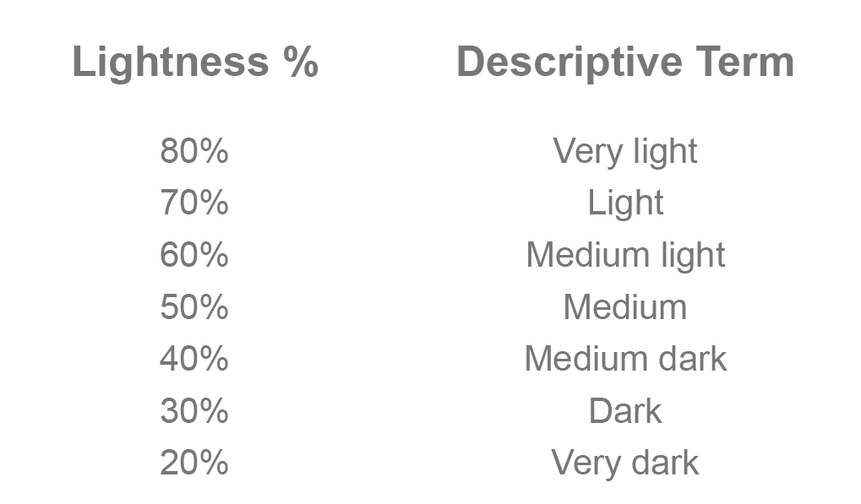Click the 60% lightness value

194,255
